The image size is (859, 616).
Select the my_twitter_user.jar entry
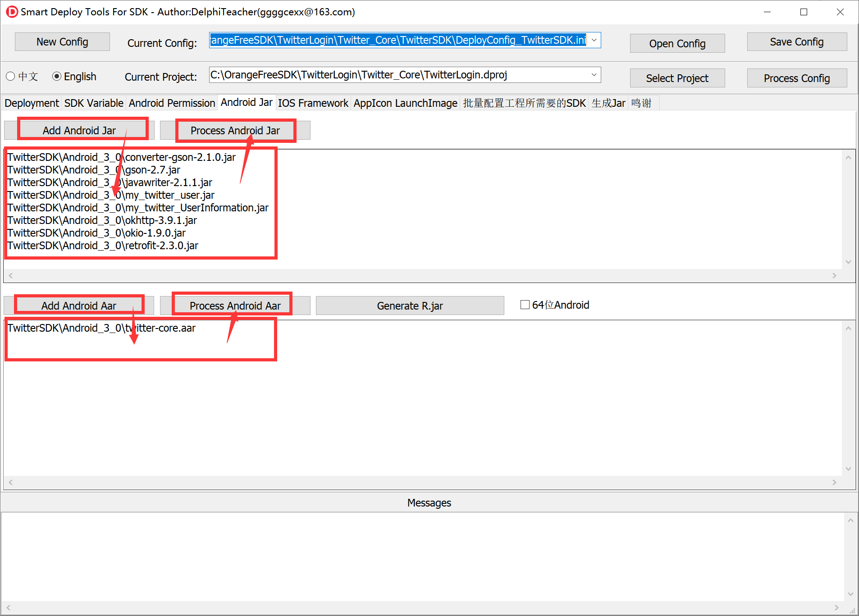[111, 195]
